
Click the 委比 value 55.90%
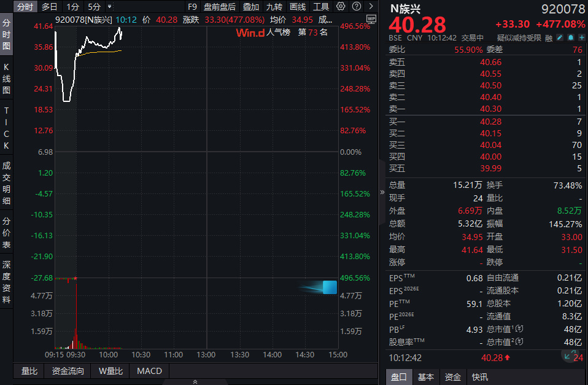point(468,50)
